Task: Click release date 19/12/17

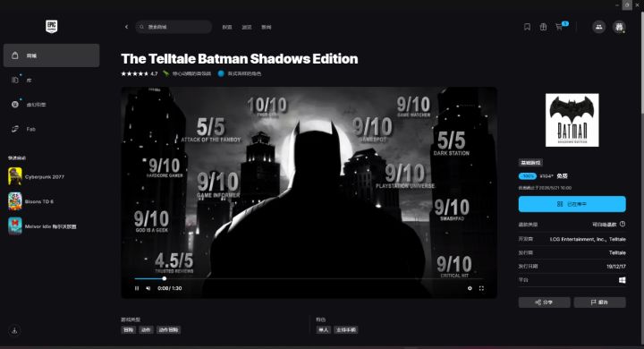Action: click(x=616, y=267)
